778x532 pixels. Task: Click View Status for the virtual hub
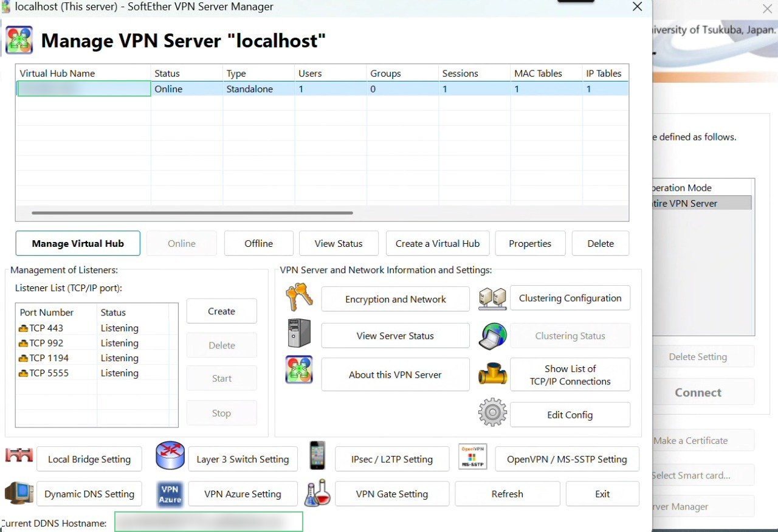tap(339, 243)
